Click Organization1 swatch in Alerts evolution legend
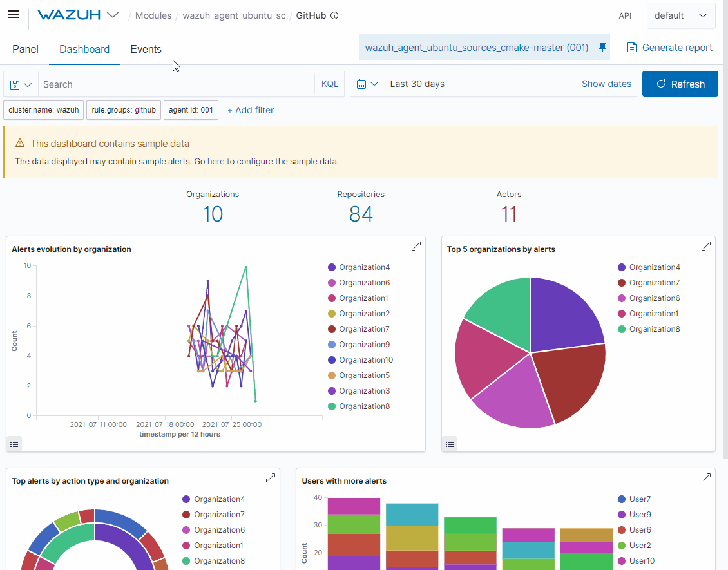728x570 pixels. pyautogui.click(x=332, y=298)
